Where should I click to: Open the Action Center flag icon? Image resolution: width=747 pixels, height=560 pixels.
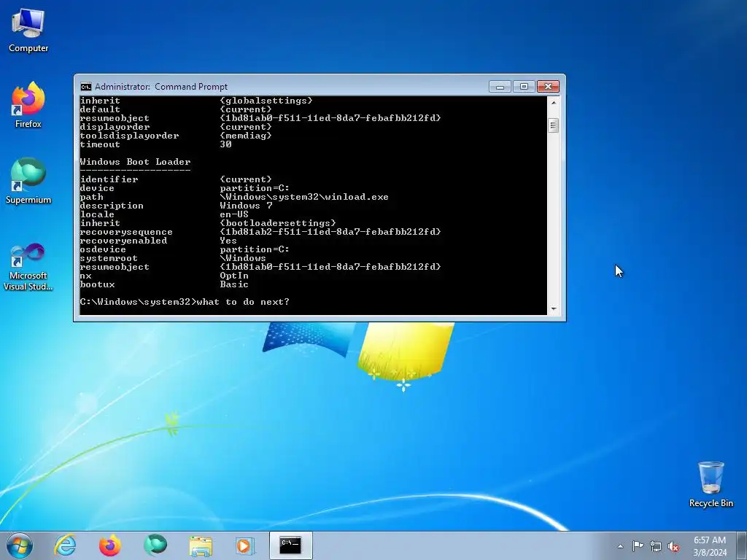tap(638, 546)
